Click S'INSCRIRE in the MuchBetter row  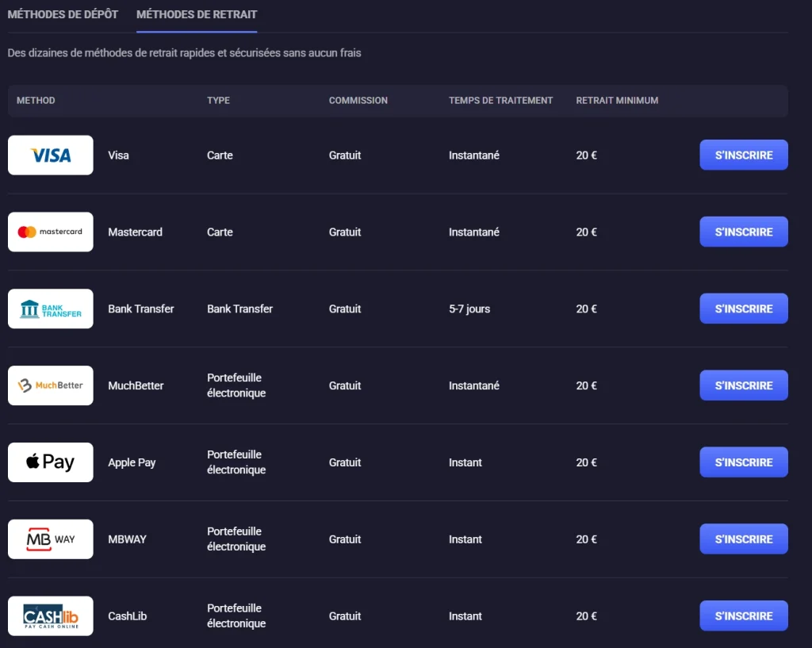click(744, 385)
